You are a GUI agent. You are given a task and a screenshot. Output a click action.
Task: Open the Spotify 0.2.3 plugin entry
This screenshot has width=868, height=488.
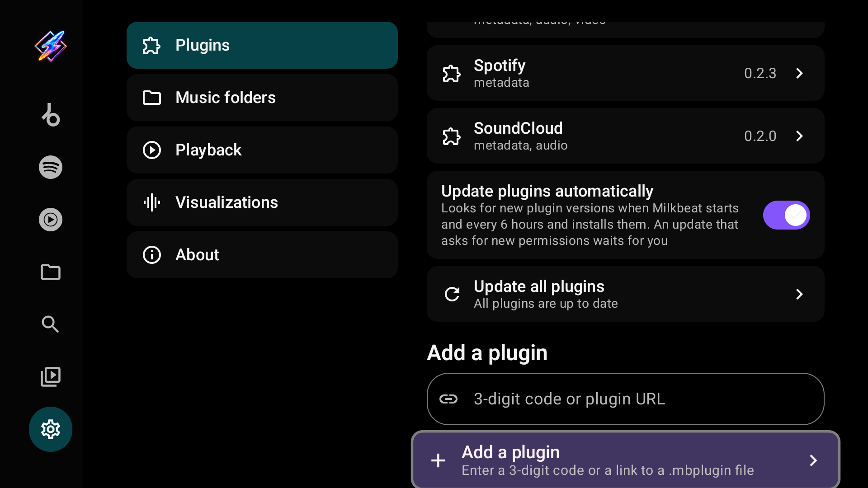tap(626, 73)
